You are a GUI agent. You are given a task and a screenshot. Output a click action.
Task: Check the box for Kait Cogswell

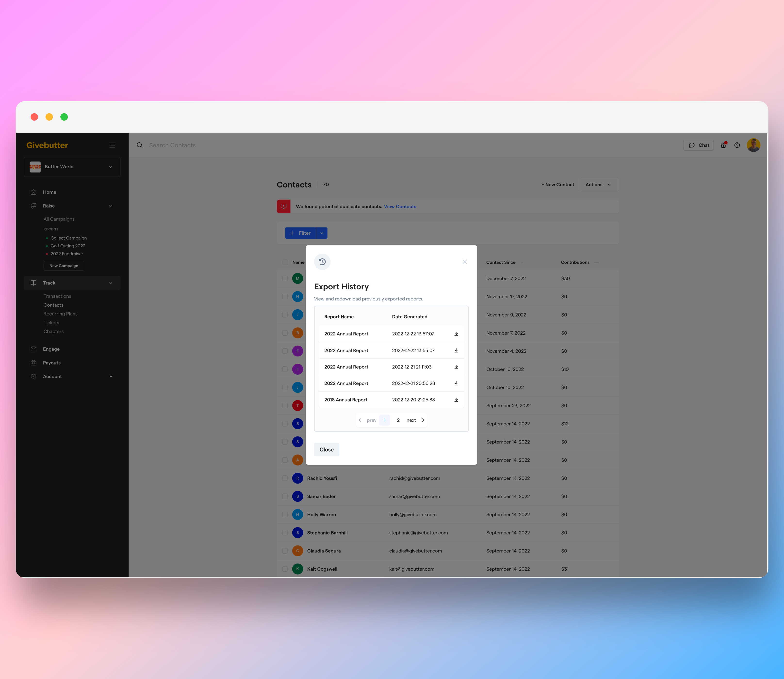(x=285, y=569)
